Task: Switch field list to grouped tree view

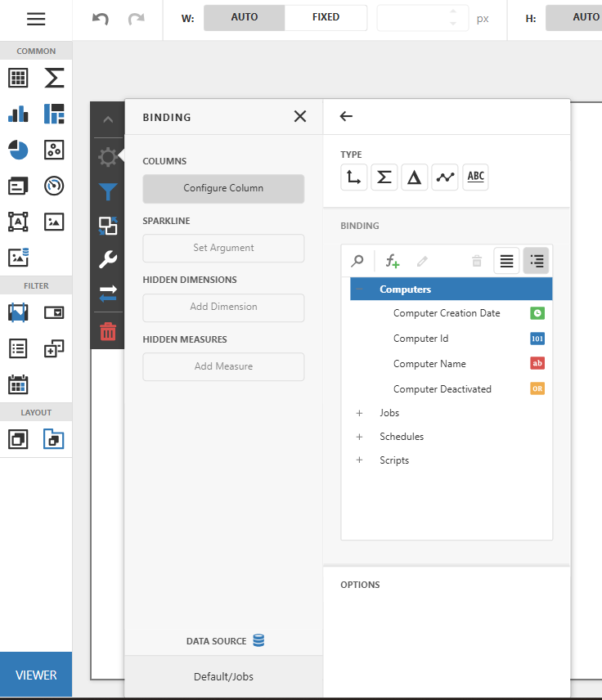Action: pyautogui.click(x=536, y=261)
